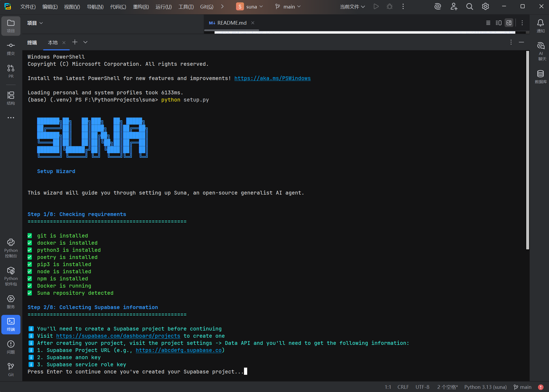The width and height of the screenshot is (549, 392).
Task: Select the README.md editor tab
Action: (x=232, y=23)
